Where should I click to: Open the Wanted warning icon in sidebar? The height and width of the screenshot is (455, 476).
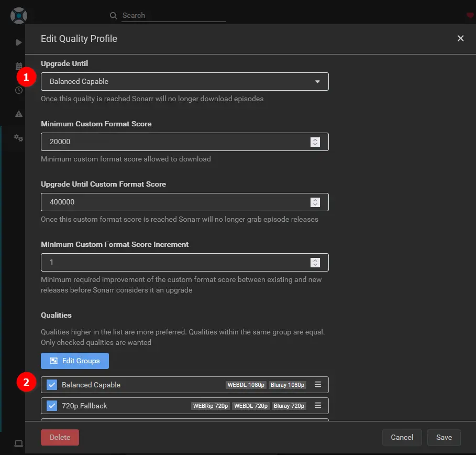[x=19, y=114]
